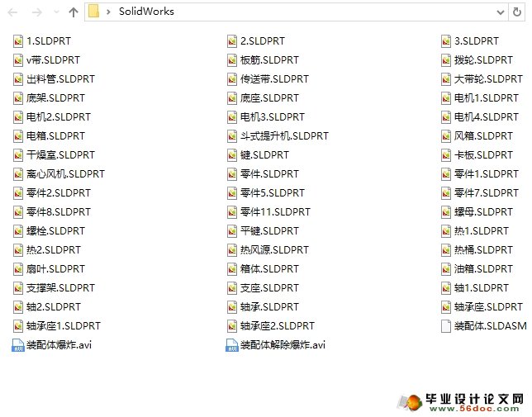Image resolution: width=532 pixels, height=417 pixels.
Task: Select file name 零件8.SLDPRT
Action: pos(59,212)
